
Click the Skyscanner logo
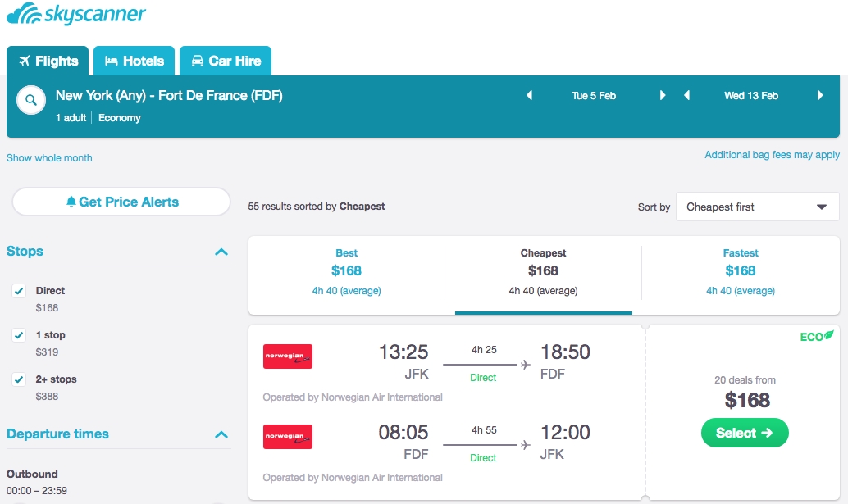pyautogui.click(x=76, y=15)
